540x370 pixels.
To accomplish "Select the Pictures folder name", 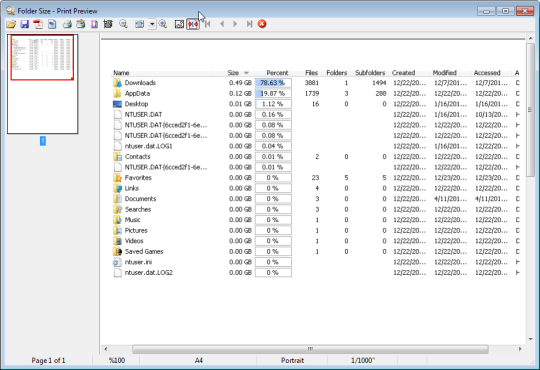I will (136, 230).
